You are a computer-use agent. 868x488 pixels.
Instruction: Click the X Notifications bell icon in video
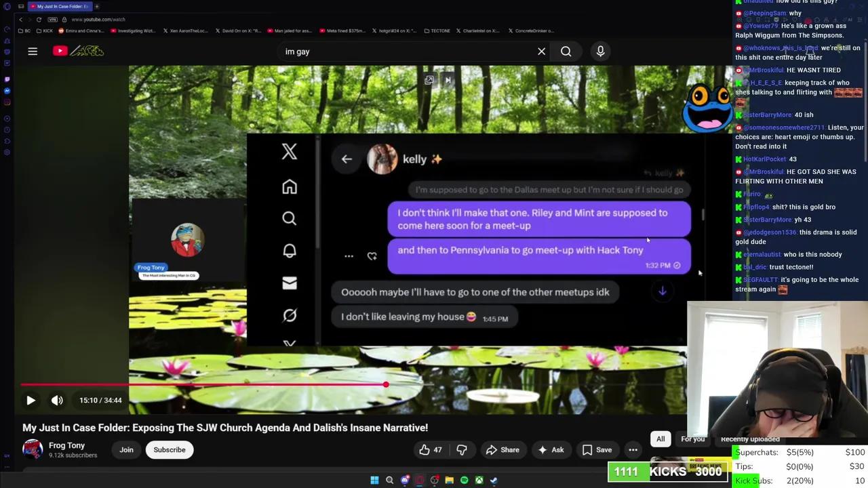290,251
